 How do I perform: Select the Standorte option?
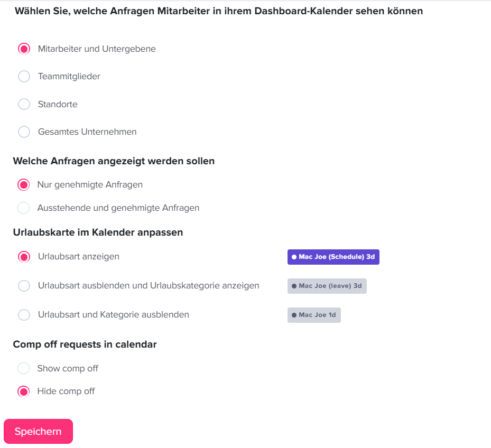click(24, 104)
